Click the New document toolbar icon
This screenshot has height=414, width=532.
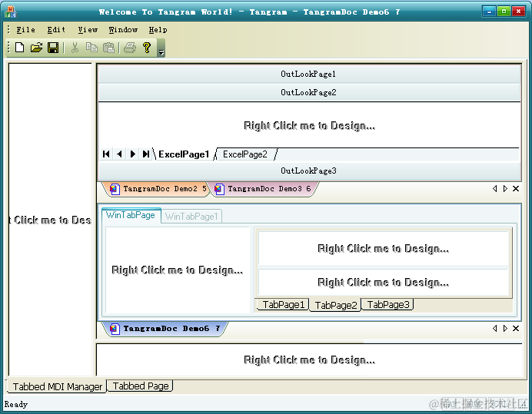click(20, 48)
